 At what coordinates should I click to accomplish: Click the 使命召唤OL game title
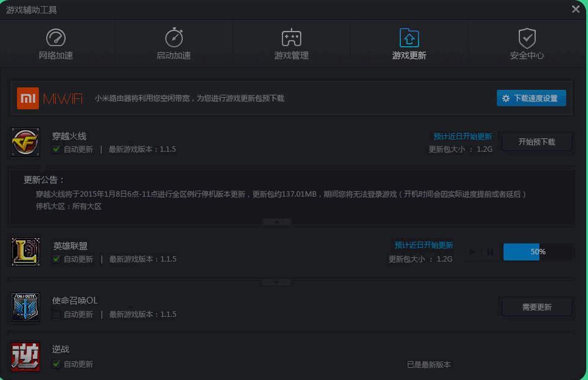click(x=75, y=300)
